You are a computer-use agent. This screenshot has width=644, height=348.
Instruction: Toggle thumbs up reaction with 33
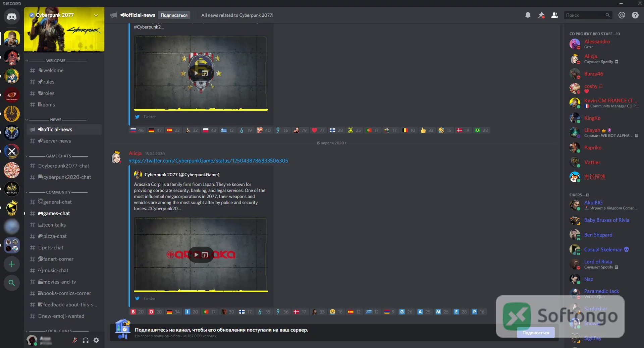point(427,130)
